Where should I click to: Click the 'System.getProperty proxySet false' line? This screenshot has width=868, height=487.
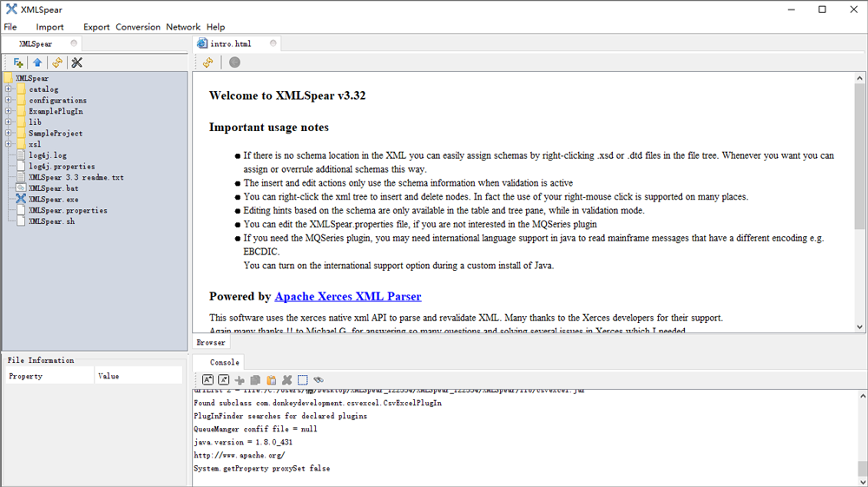262,468
